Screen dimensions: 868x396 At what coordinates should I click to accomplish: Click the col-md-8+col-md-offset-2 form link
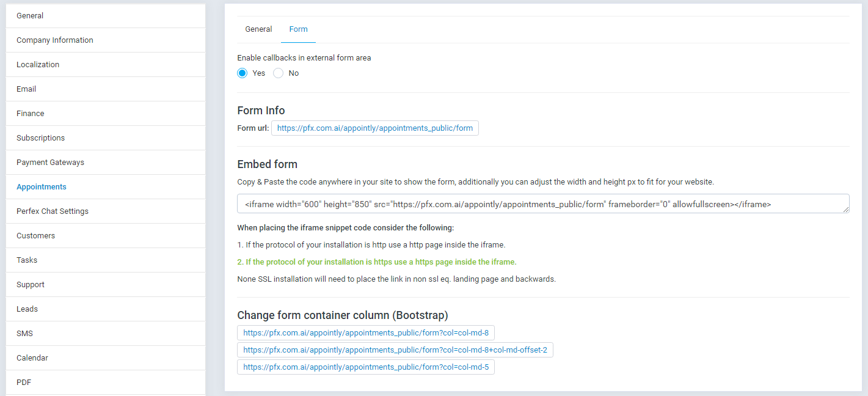[x=395, y=350]
